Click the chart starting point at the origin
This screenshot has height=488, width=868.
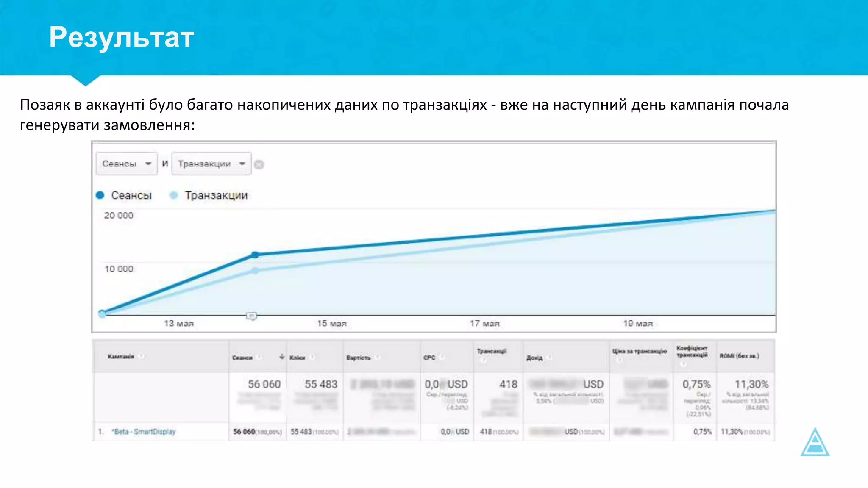(x=102, y=313)
